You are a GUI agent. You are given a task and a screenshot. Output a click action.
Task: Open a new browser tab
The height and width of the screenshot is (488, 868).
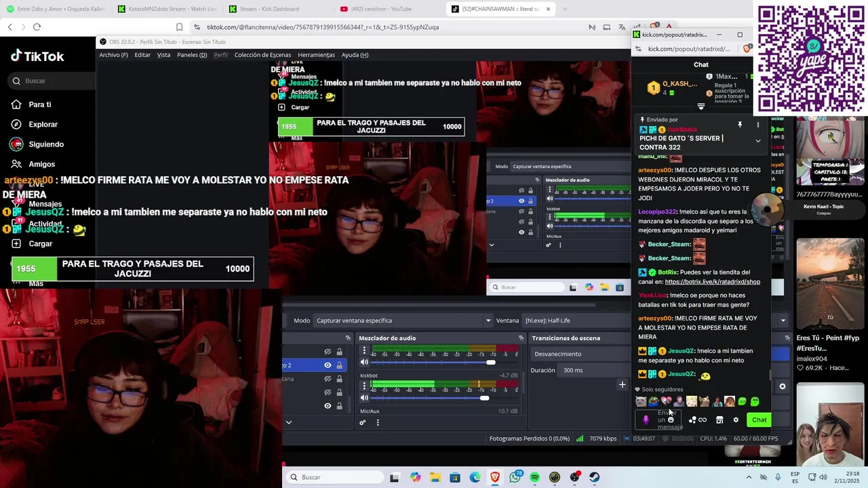[564, 9]
